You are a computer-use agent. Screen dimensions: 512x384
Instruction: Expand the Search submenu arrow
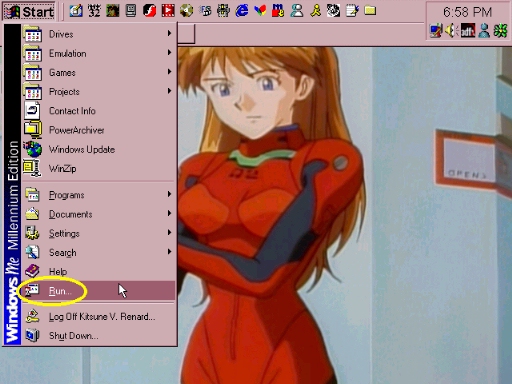(169, 251)
